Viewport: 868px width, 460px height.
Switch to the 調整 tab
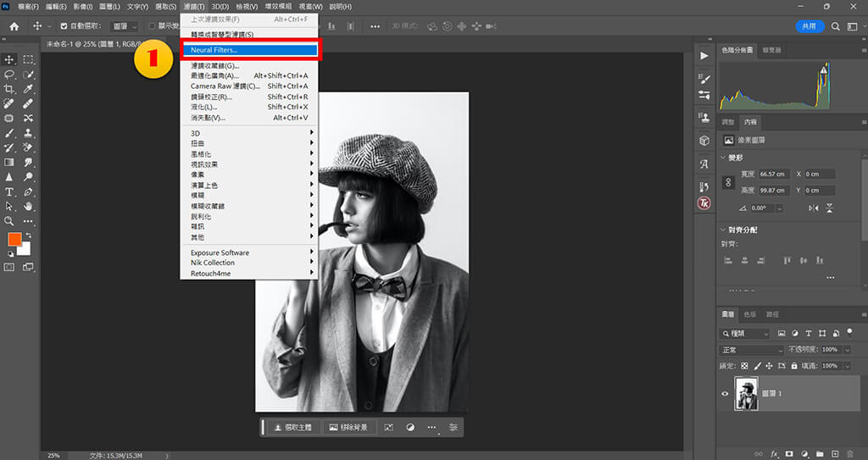click(728, 122)
